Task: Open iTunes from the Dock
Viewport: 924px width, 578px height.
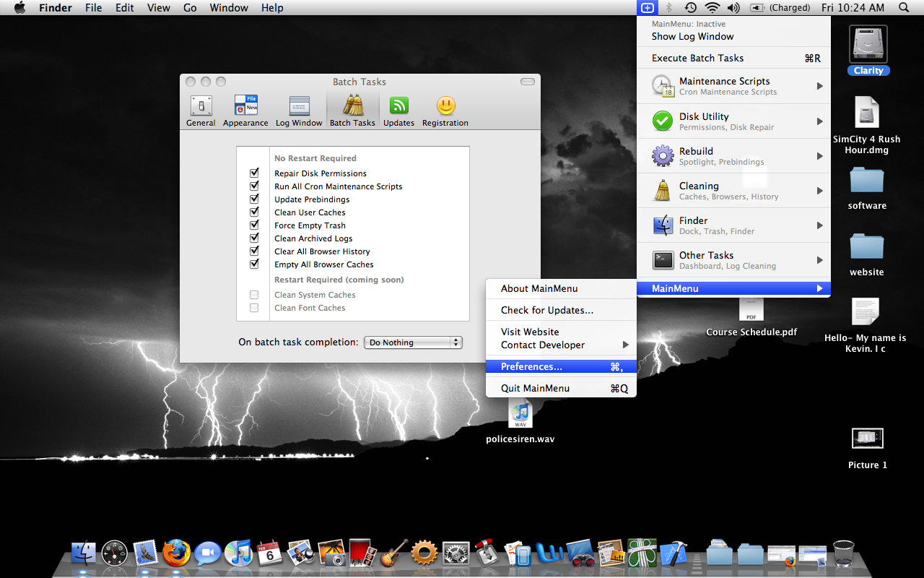Action: 237,553
